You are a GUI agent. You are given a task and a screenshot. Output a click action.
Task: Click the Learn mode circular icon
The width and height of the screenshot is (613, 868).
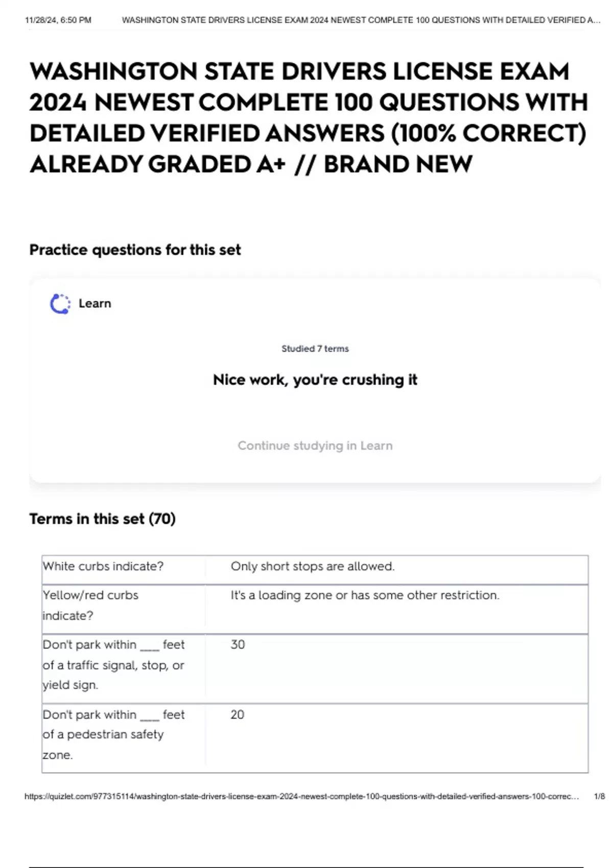tap(60, 304)
